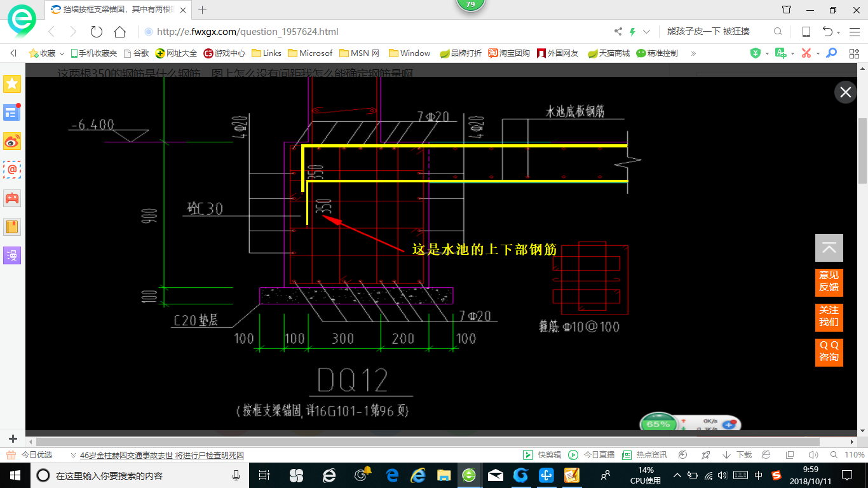This screenshot has height=488, width=868.
Task: Click the green shield payment extension icon
Action: tap(755, 53)
